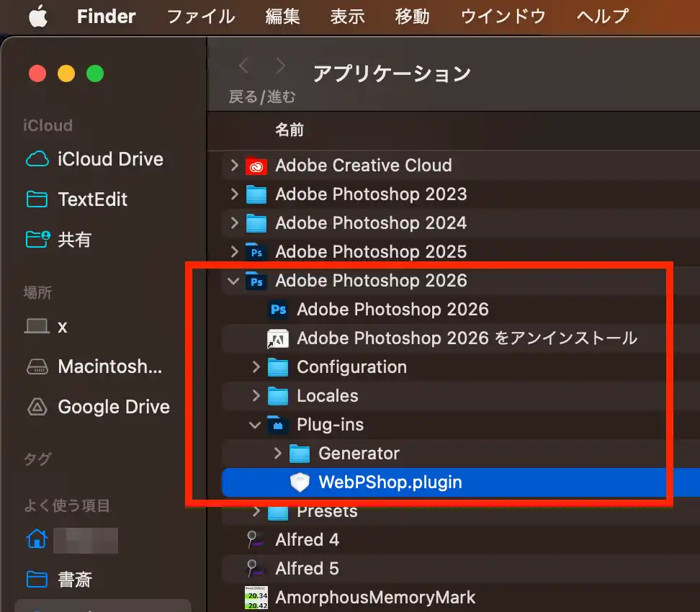Expand the Configuration folder disclosure triangle

[254, 367]
